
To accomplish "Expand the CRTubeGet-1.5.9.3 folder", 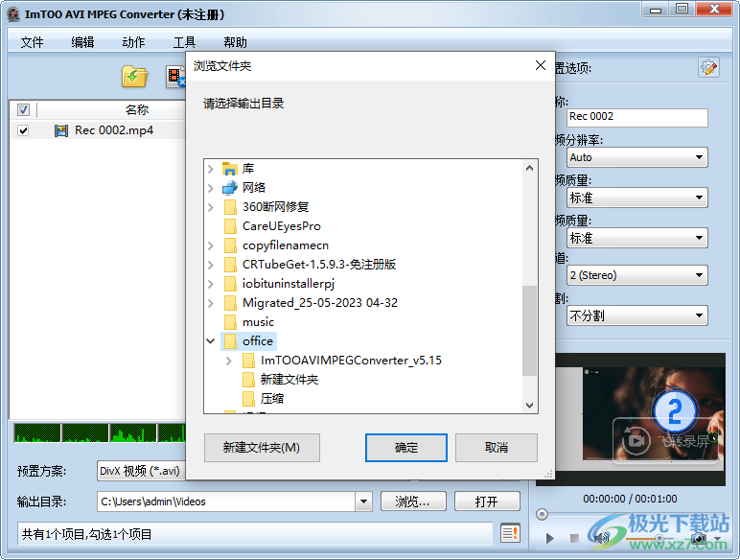I will click(211, 265).
